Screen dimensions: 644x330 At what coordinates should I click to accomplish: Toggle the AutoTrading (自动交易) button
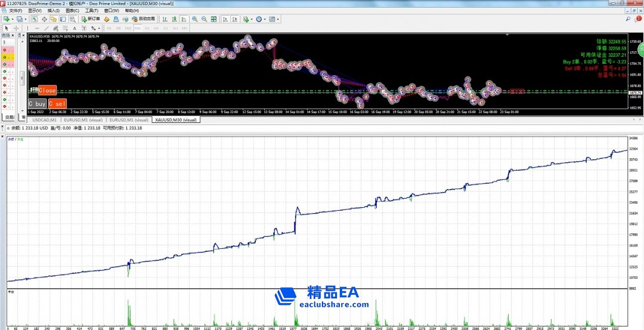pyautogui.click(x=142, y=19)
